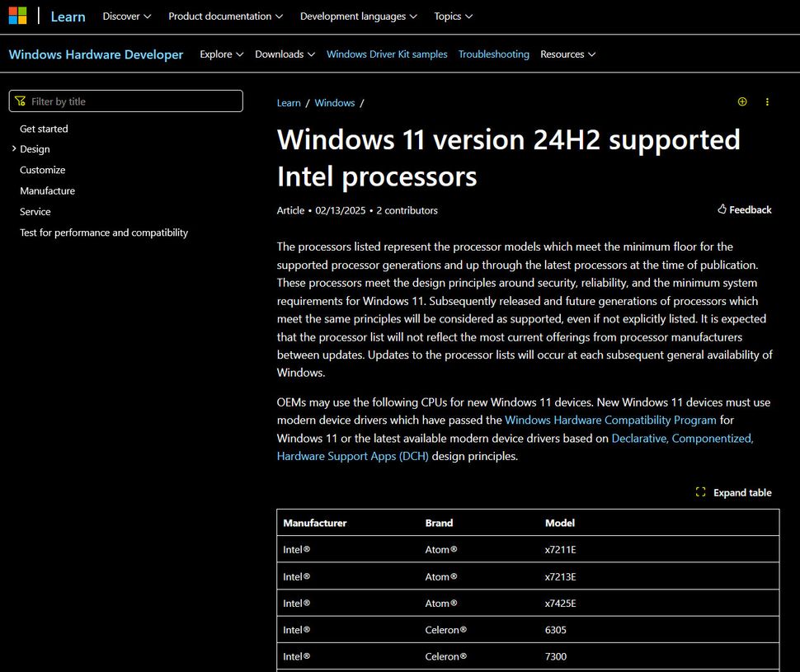The width and height of the screenshot is (800, 672).
Task: Open the Windows Hardware Compatibility Program link
Action: pyautogui.click(x=610, y=420)
